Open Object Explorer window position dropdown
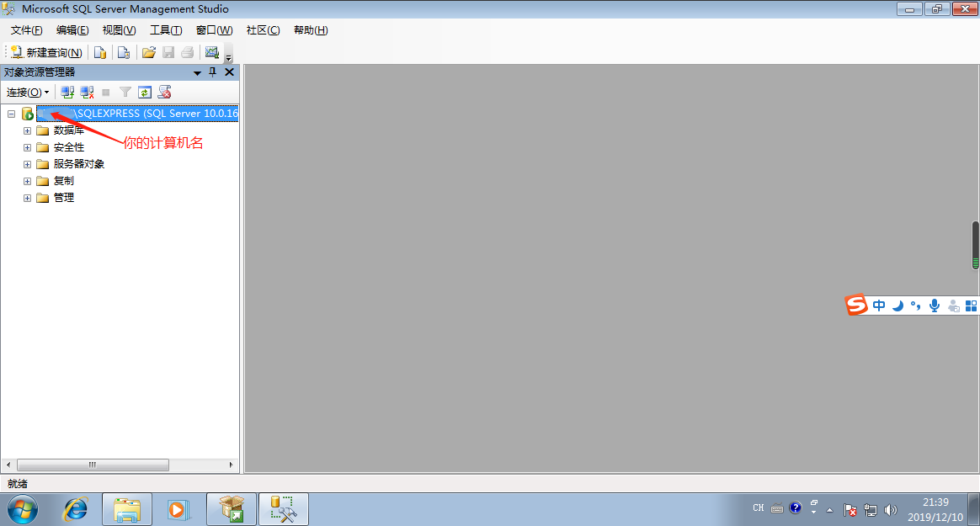This screenshot has height=526, width=980. click(198, 72)
